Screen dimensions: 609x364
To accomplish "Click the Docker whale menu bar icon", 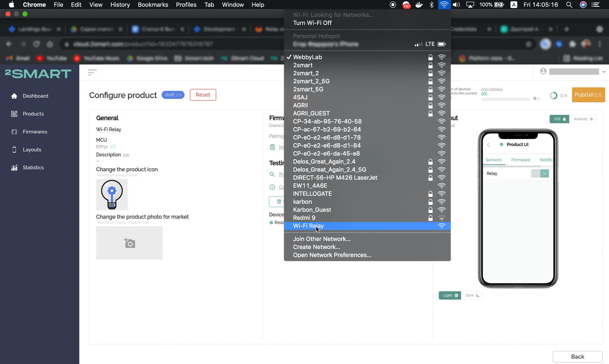I will click(419, 5).
